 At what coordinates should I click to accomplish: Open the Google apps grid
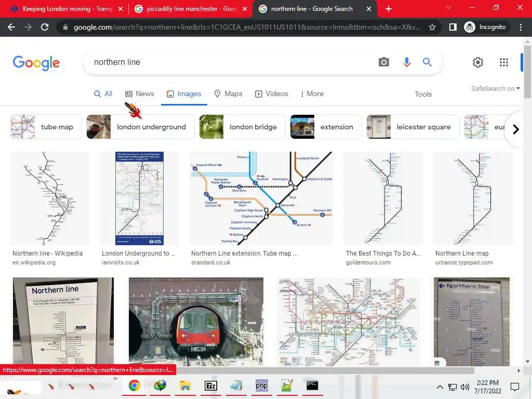[x=504, y=62]
